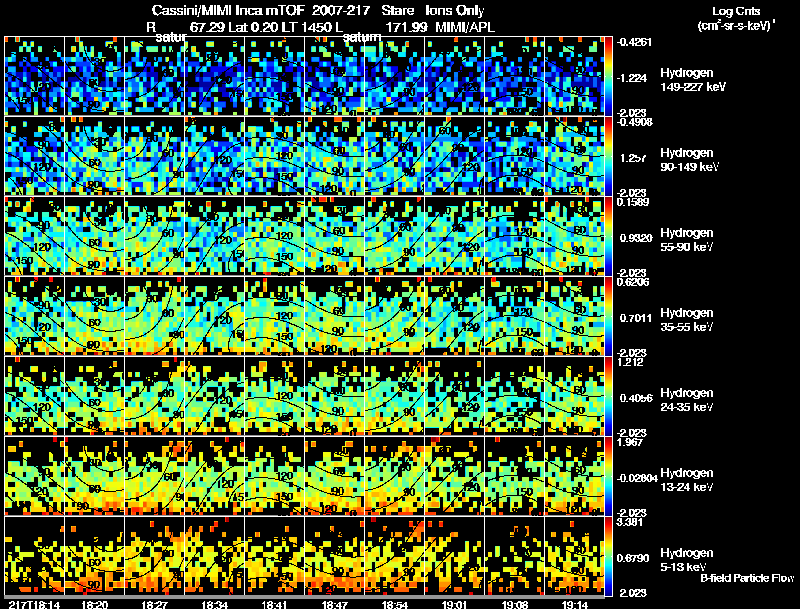Select the 55-90 keV panel at 18:27
The height and width of the screenshot is (609, 800).
click(155, 236)
